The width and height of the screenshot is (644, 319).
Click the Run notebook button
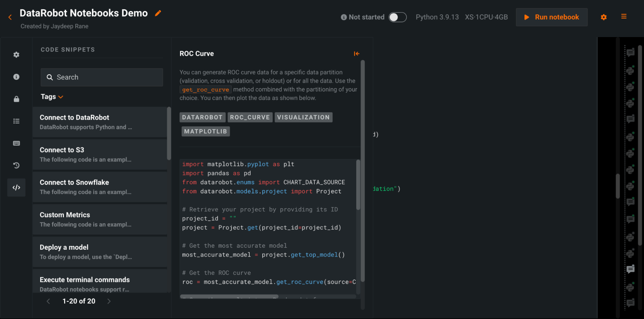(551, 17)
